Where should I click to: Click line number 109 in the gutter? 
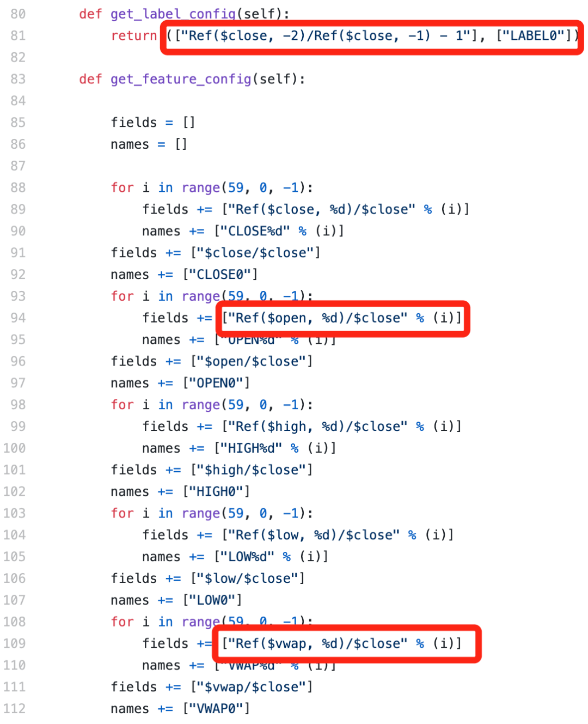14,644
